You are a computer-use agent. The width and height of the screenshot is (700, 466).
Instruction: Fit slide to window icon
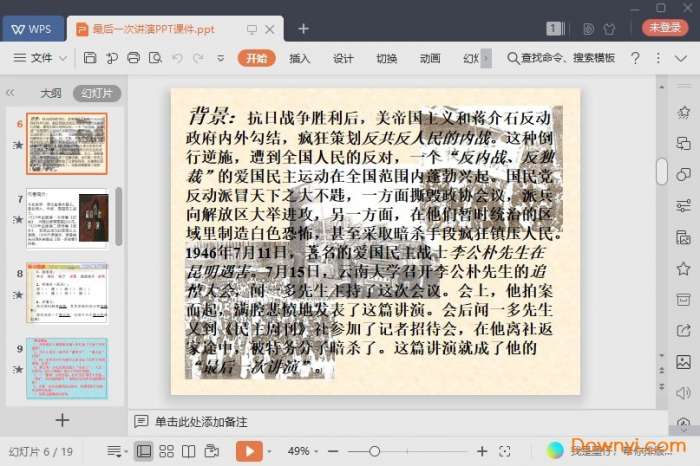[505, 451]
